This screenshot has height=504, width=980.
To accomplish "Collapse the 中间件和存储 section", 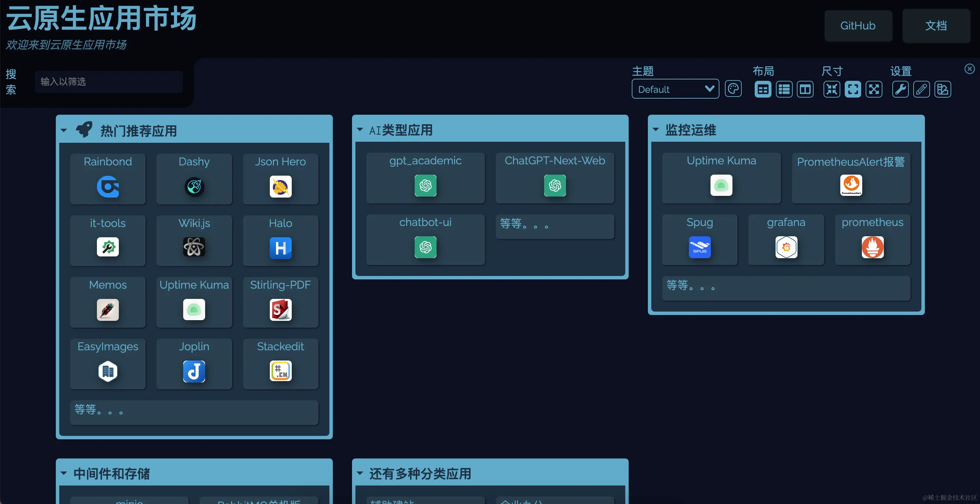I will pos(64,474).
